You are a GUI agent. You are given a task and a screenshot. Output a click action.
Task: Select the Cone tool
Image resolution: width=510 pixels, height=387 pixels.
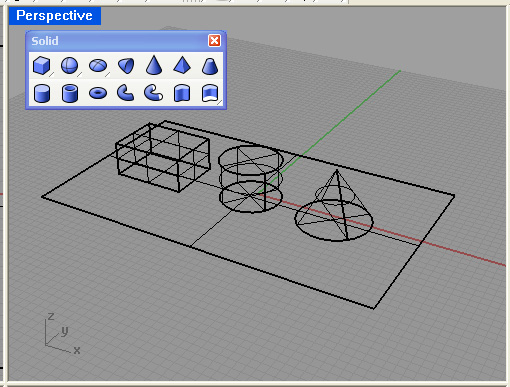coord(154,65)
